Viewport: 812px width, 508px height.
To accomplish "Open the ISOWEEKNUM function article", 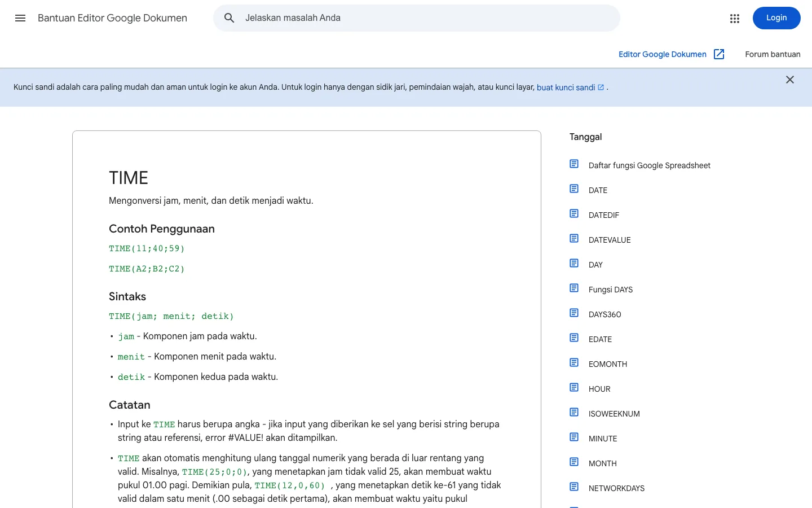I will pos(614,414).
